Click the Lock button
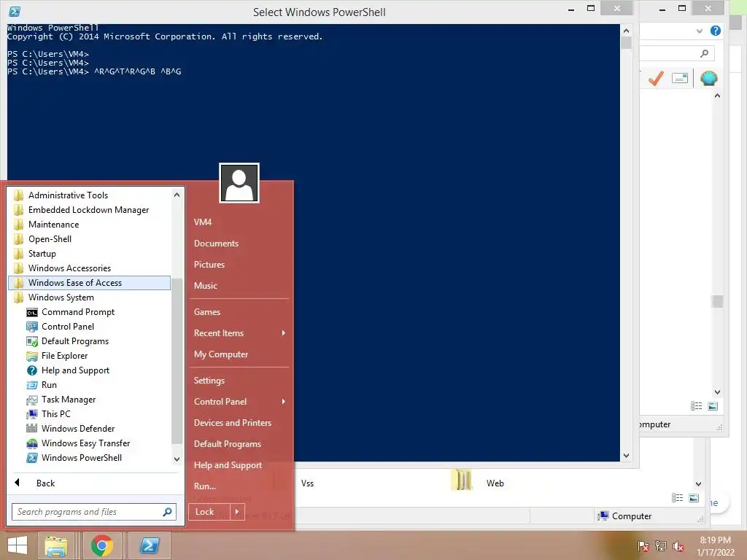Screen dimensions: 747x560 coord(209,512)
